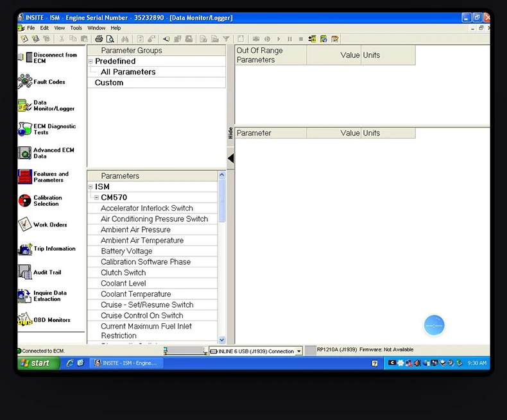This screenshot has height=420, width=507.
Task: Open the Tools menu
Action: click(76, 28)
